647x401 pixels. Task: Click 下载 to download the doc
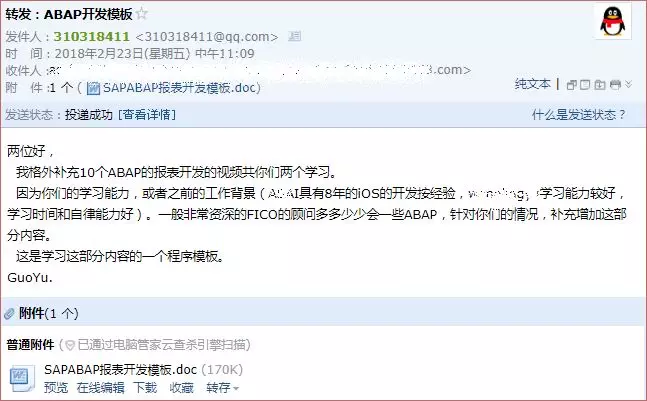tap(145, 388)
